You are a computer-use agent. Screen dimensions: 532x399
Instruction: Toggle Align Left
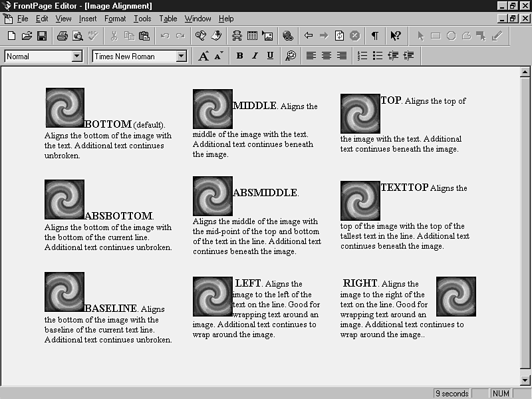[311, 56]
